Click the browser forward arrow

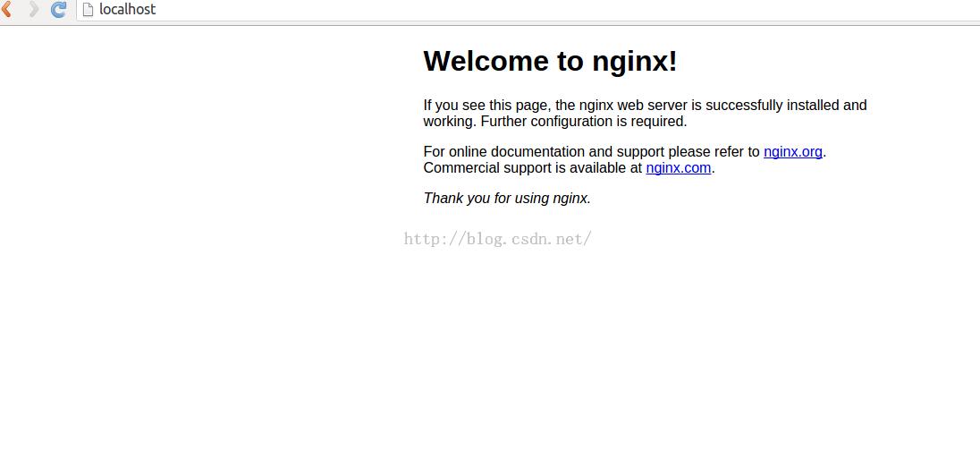[x=34, y=9]
